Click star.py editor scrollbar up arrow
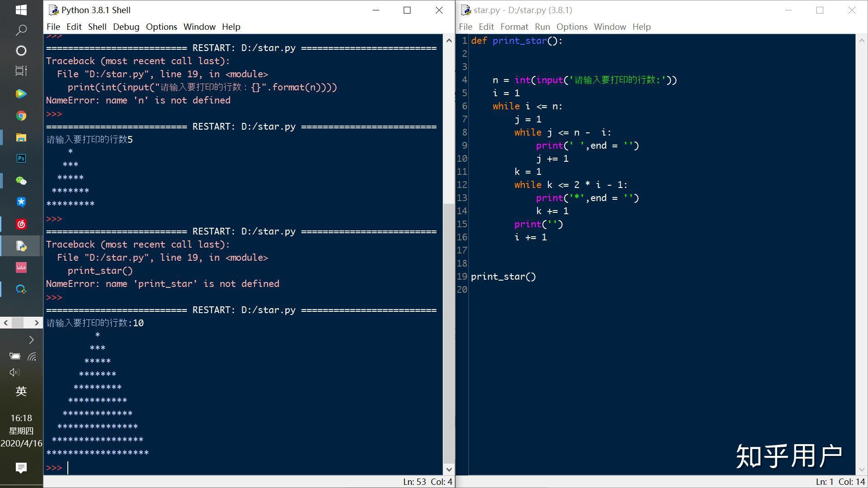Image resolution: width=868 pixels, height=488 pixels. (861, 41)
